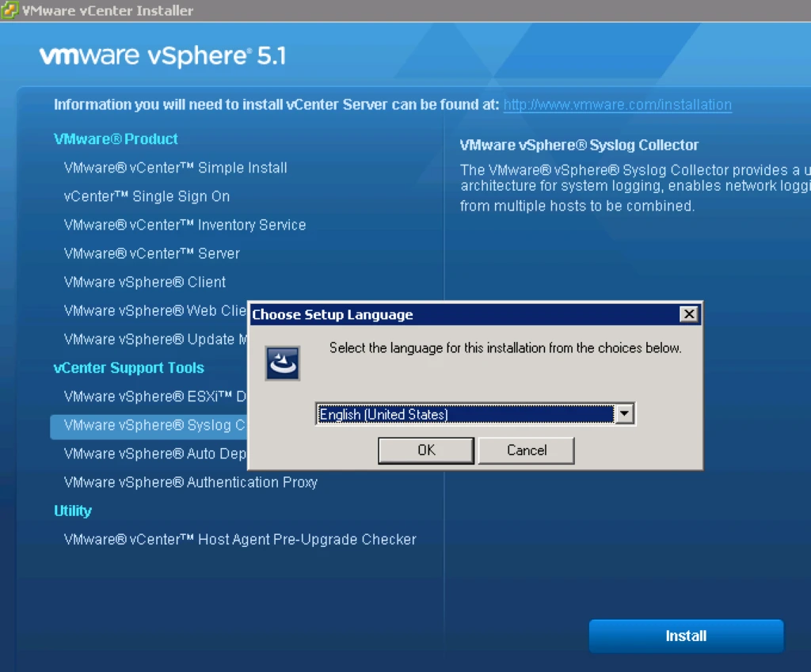Select VMware vCenter Simple Install
Image resolution: width=811 pixels, height=672 pixels.
point(175,168)
